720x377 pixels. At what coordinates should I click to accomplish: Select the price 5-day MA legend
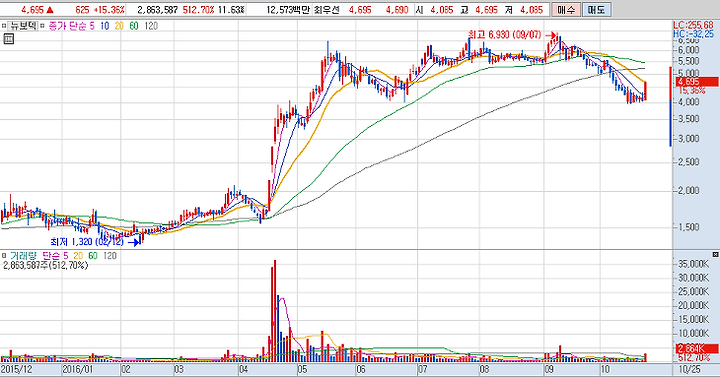tap(92, 26)
